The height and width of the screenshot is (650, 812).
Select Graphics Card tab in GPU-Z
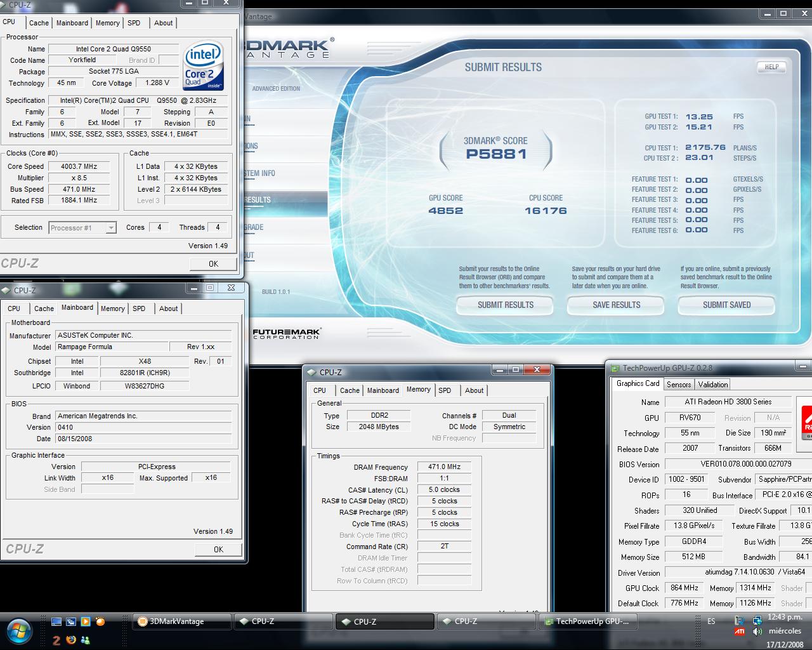coord(638,383)
